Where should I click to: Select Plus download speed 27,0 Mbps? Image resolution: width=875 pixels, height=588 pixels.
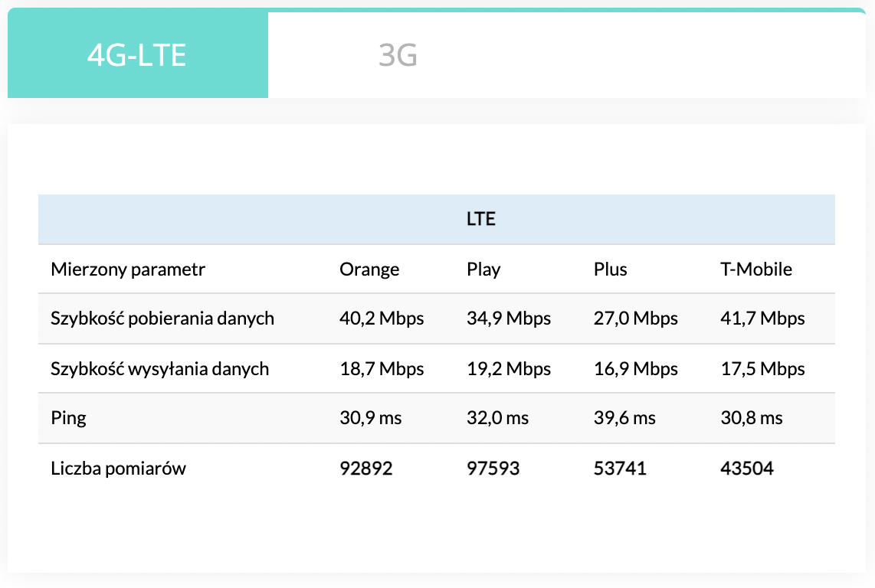[635, 318]
